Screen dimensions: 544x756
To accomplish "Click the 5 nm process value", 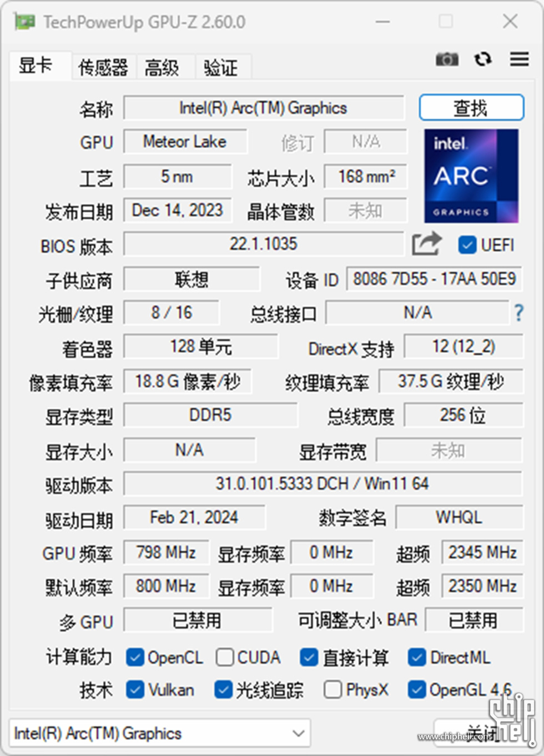I will point(177,177).
